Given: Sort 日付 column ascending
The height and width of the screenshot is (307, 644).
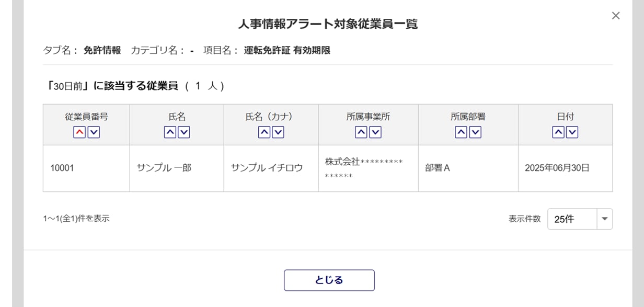Looking at the screenshot, I should point(558,133).
